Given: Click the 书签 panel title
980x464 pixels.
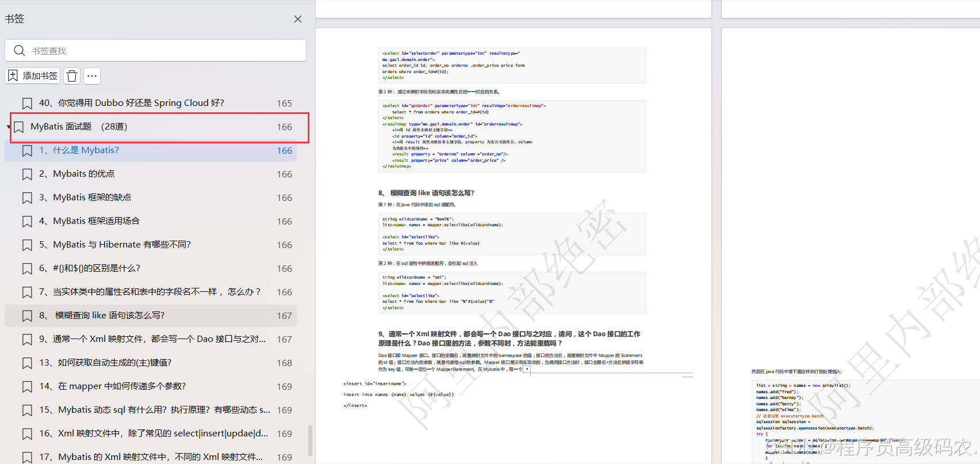Looking at the screenshot, I should (x=14, y=18).
